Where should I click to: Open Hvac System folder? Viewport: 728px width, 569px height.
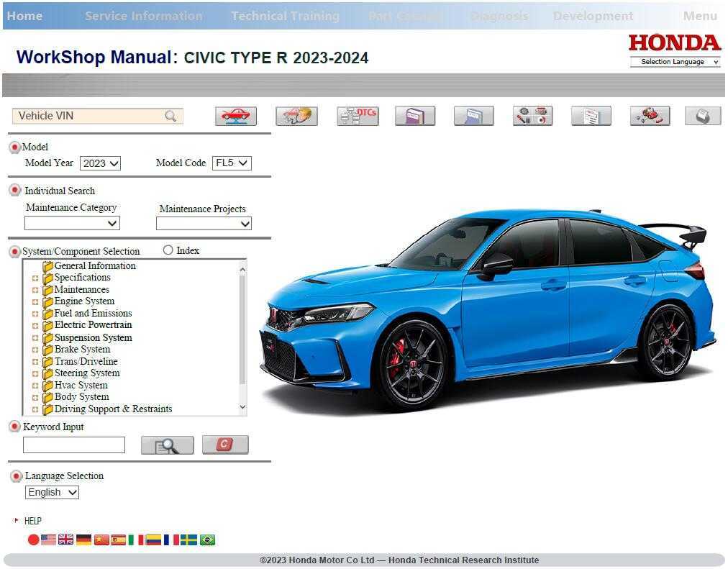[76, 386]
